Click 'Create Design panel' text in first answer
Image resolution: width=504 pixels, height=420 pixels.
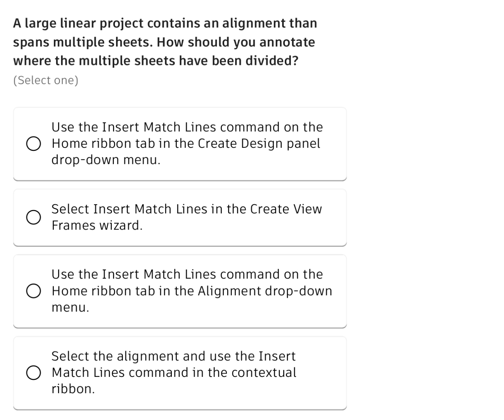pos(258,144)
